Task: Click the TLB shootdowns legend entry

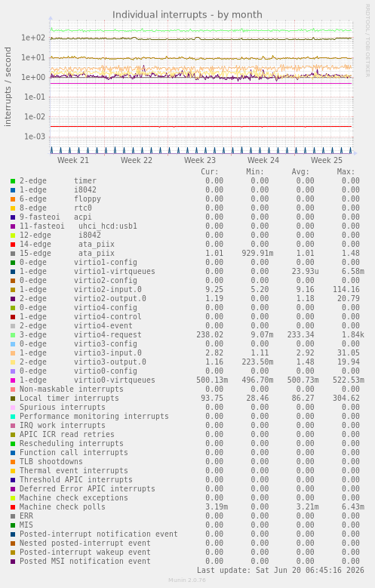Action: pyautogui.click(x=51, y=461)
